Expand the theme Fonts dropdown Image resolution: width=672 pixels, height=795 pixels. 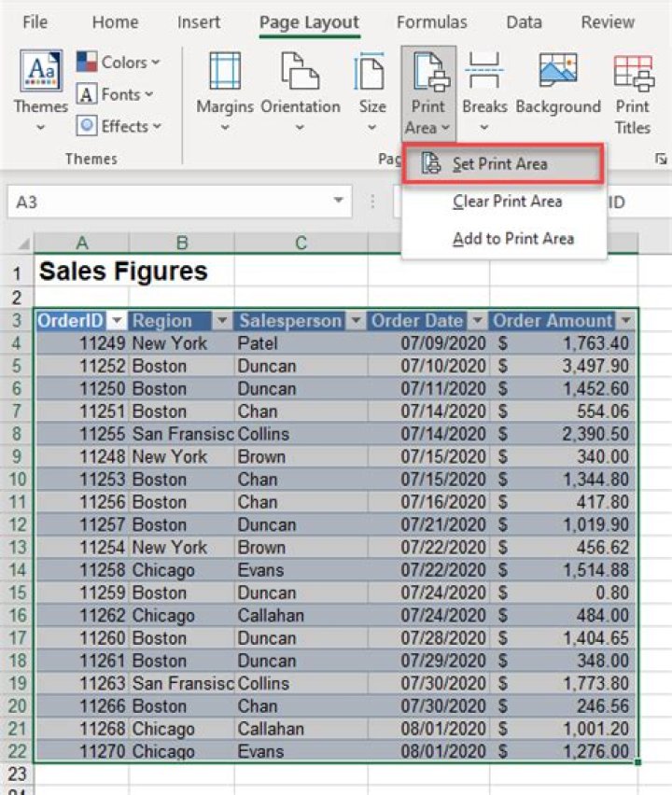(x=116, y=94)
